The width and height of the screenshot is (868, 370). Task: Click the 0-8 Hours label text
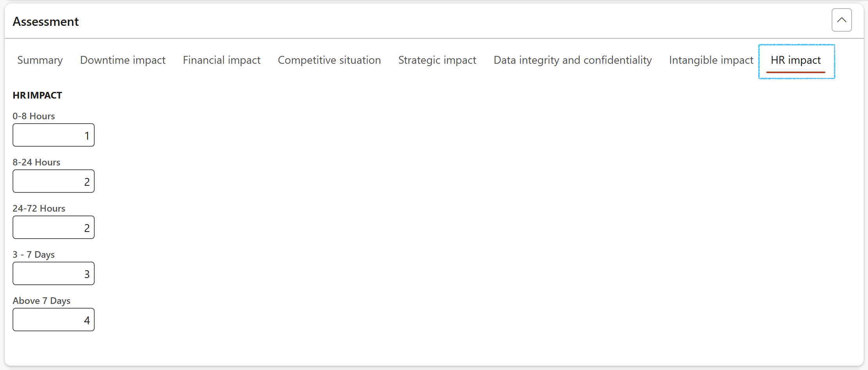[x=34, y=116]
